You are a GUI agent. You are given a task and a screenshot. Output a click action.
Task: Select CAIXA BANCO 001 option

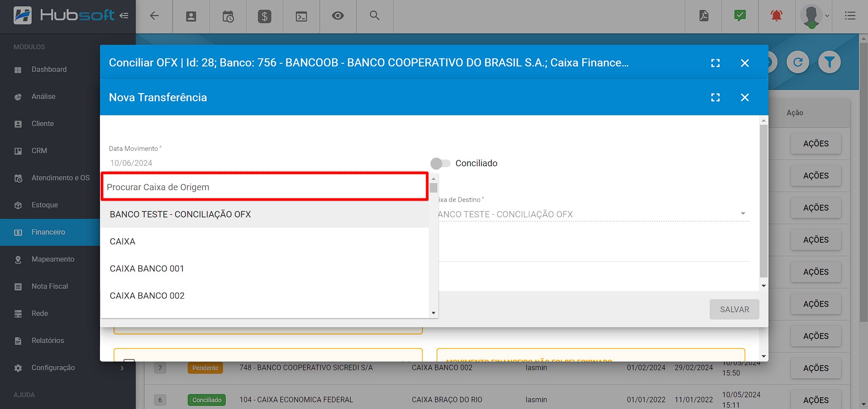pos(265,268)
